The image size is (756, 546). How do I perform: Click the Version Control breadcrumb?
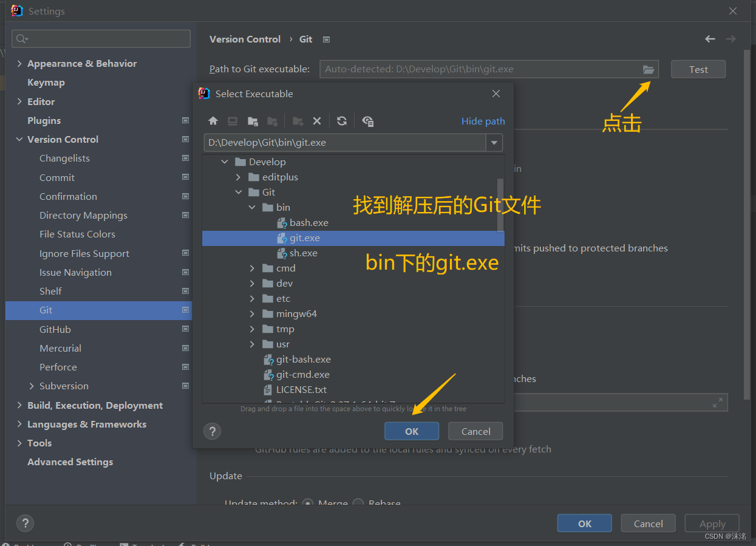(x=245, y=39)
